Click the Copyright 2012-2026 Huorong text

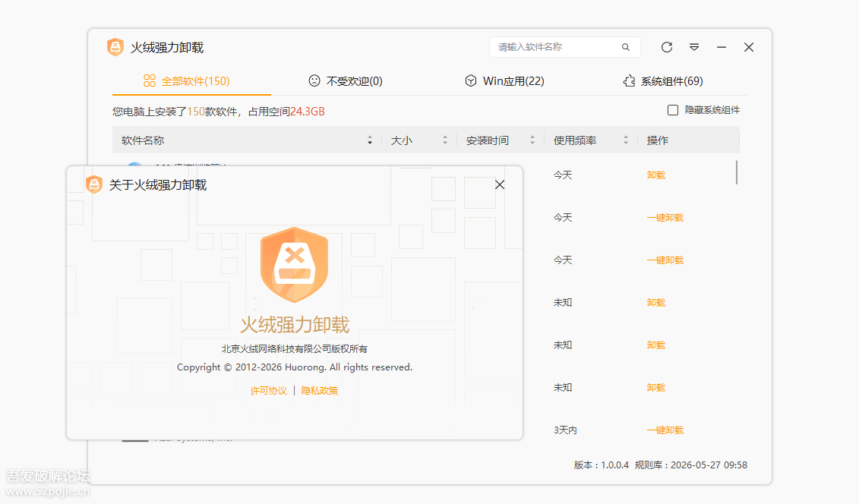295,367
